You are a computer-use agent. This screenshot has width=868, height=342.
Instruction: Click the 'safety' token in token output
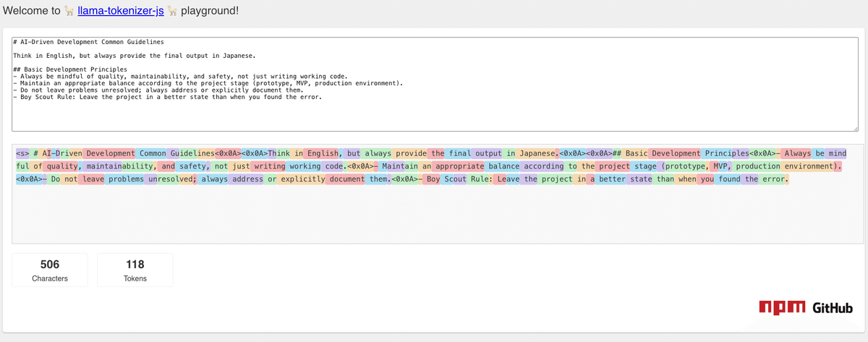(x=192, y=166)
